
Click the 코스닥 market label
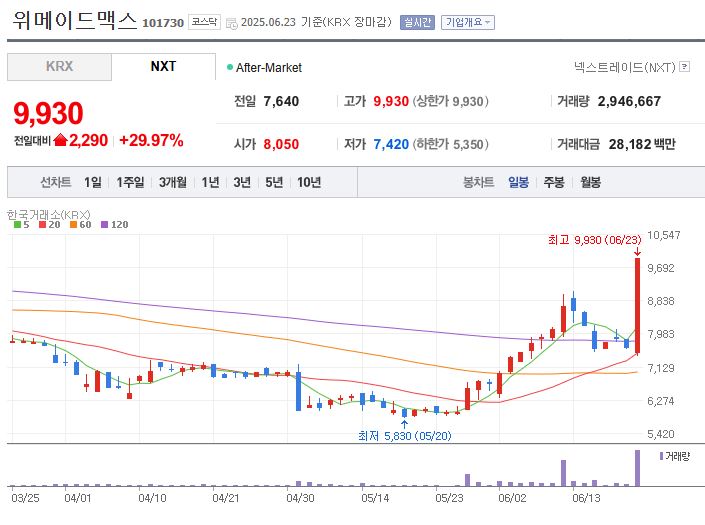[x=204, y=22]
